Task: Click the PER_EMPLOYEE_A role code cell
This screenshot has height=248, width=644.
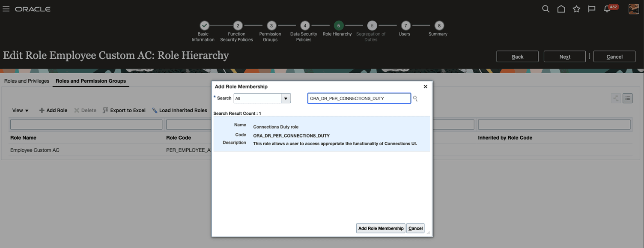Action: coord(188,150)
